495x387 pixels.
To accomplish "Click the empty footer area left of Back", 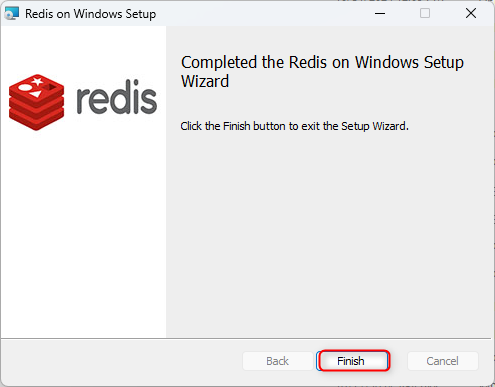I will click(x=122, y=362).
